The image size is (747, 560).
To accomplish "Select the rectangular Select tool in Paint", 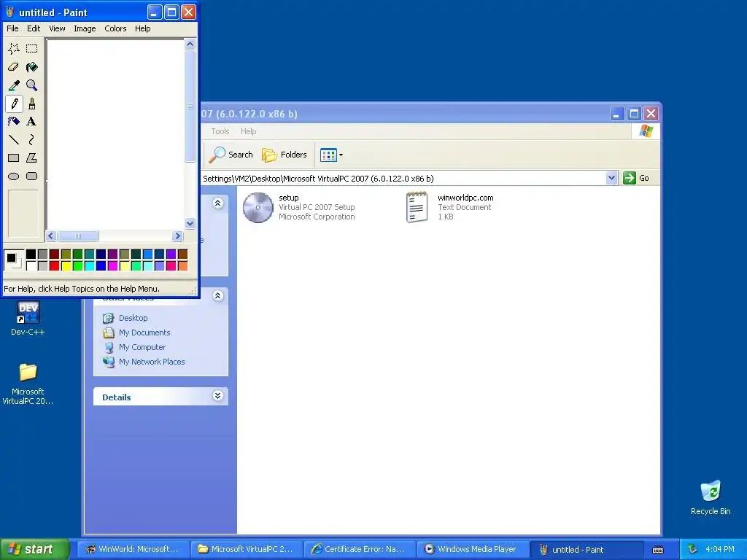I will click(32, 49).
